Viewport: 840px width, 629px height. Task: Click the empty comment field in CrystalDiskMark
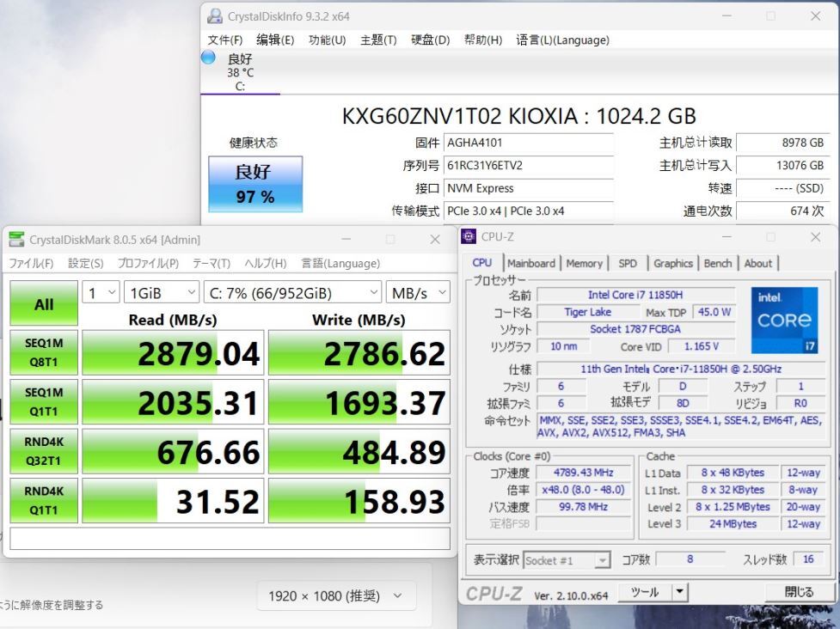tap(230, 539)
